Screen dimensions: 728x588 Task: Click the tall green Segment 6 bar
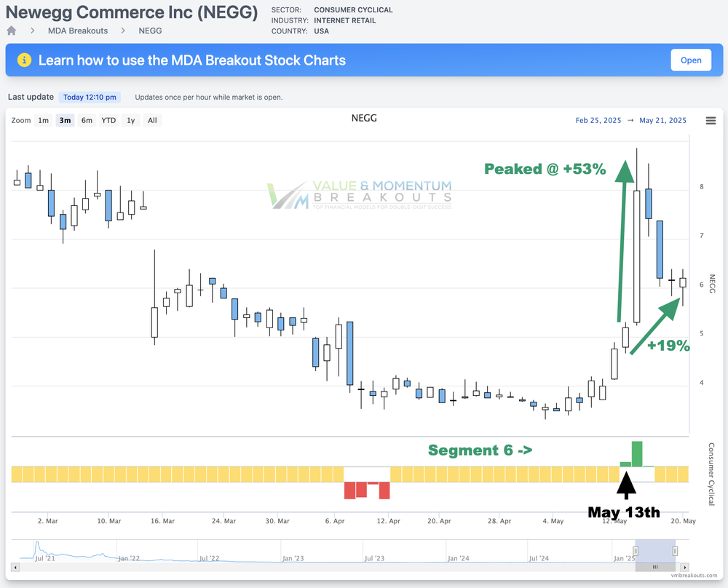point(637,454)
